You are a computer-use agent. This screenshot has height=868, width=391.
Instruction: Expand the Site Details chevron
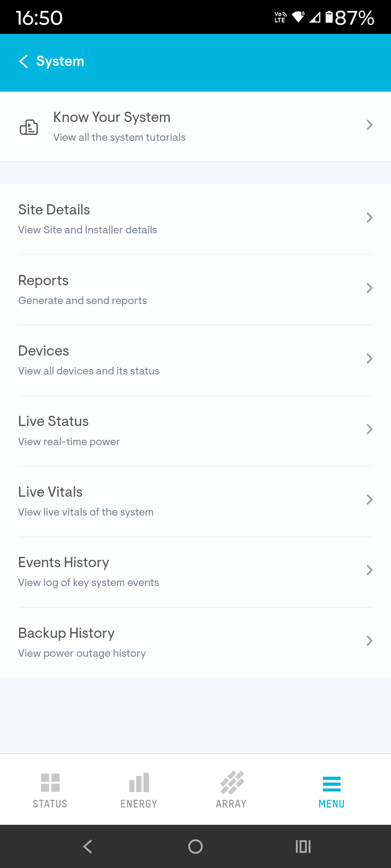370,218
